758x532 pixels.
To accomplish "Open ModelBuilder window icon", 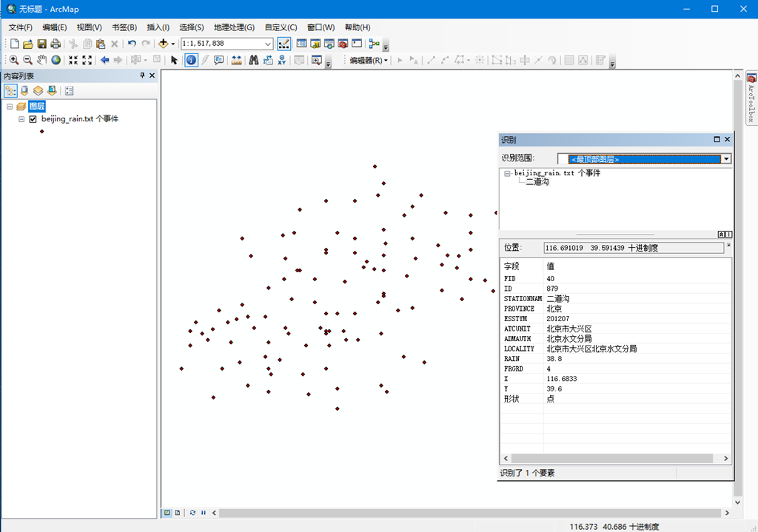I will pos(374,44).
